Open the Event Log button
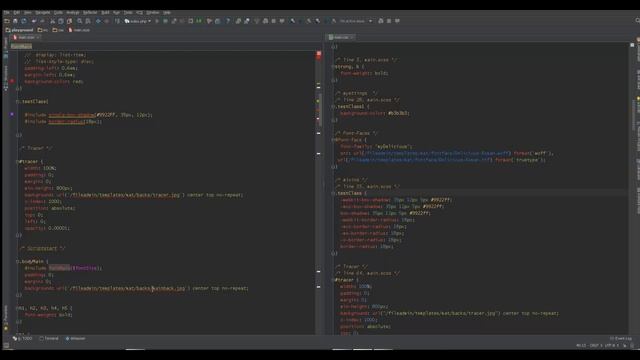This screenshot has width=640, height=360. point(620,338)
